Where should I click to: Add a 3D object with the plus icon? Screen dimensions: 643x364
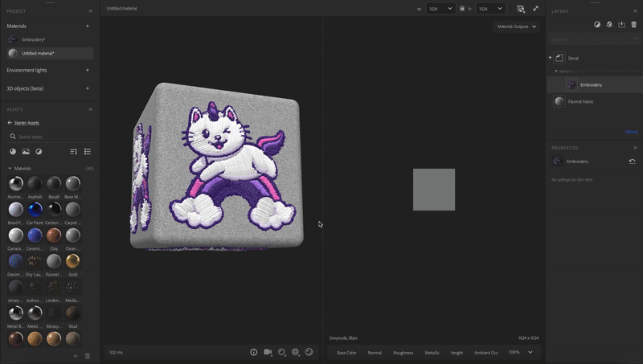click(88, 88)
